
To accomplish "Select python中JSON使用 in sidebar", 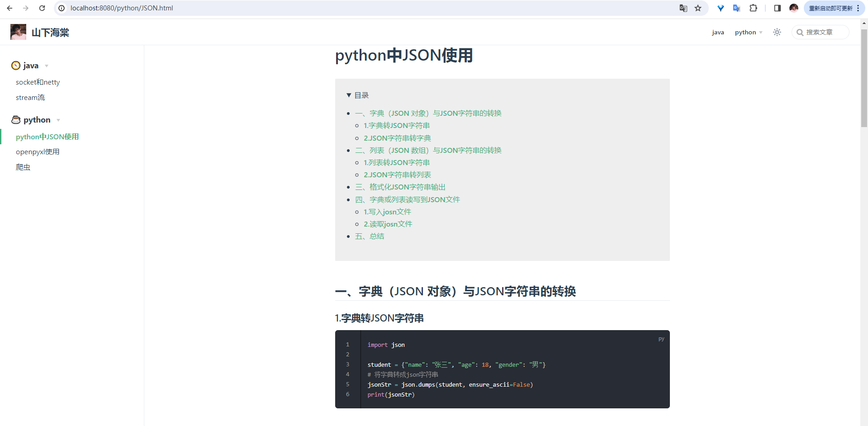I will pos(47,137).
